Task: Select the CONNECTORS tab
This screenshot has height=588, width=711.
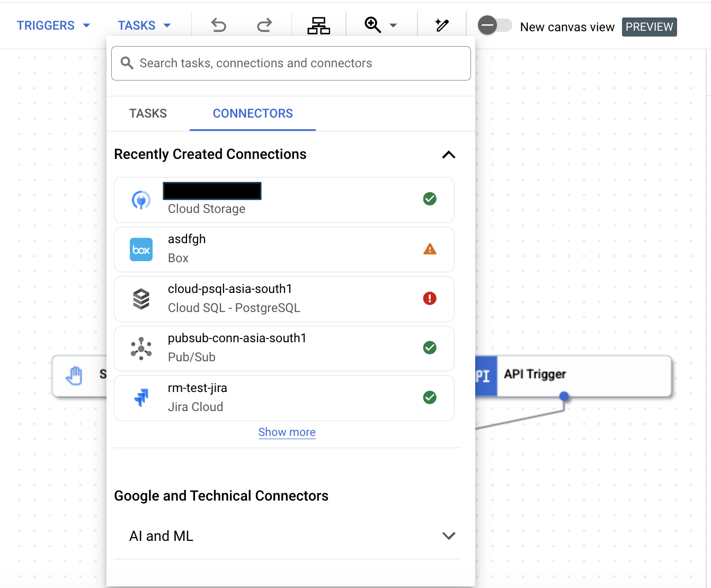Action: click(253, 113)
